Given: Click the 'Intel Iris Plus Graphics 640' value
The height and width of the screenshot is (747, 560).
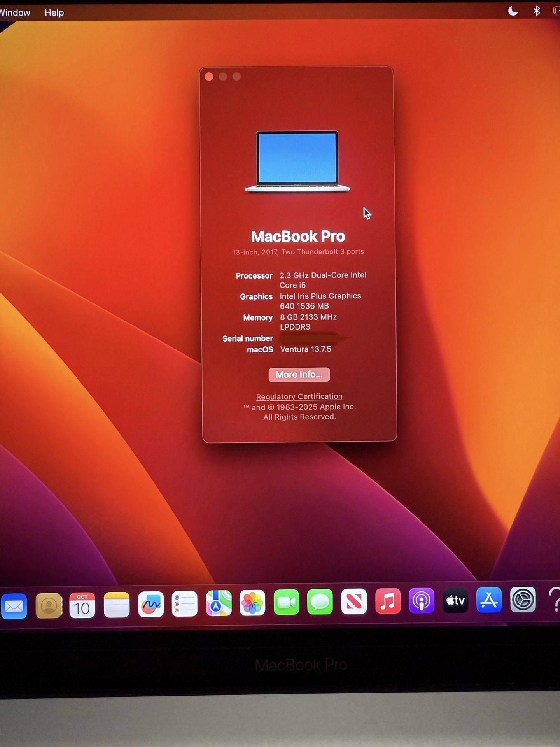Looking at the screenshot, I should [320, 301].
